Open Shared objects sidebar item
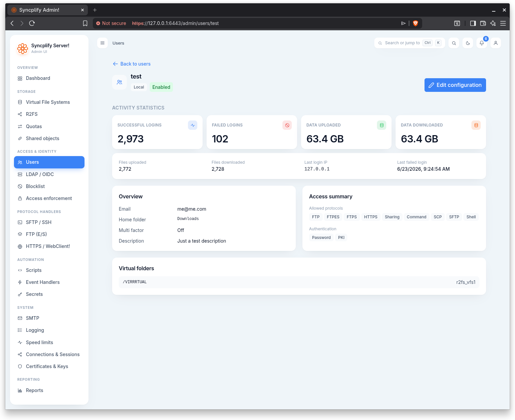Image resolution: width=515 pixels, height=420 pixels. pos(49,138)
